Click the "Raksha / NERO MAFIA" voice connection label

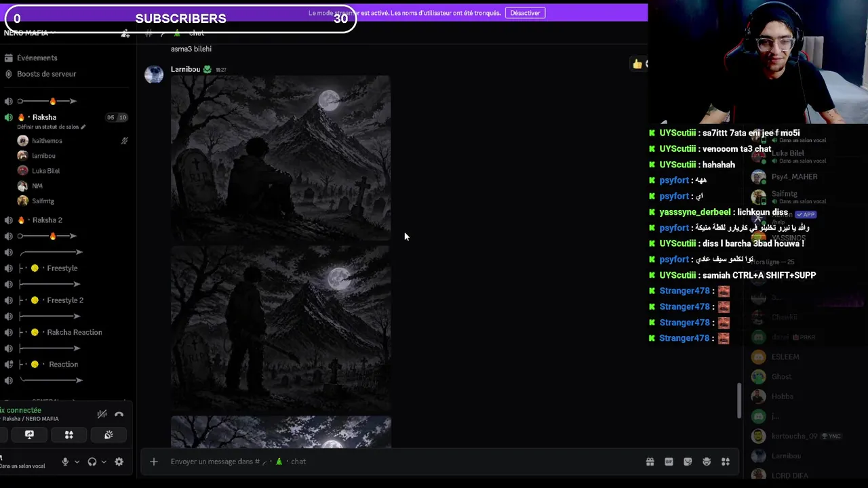click(x=31, y=419)
